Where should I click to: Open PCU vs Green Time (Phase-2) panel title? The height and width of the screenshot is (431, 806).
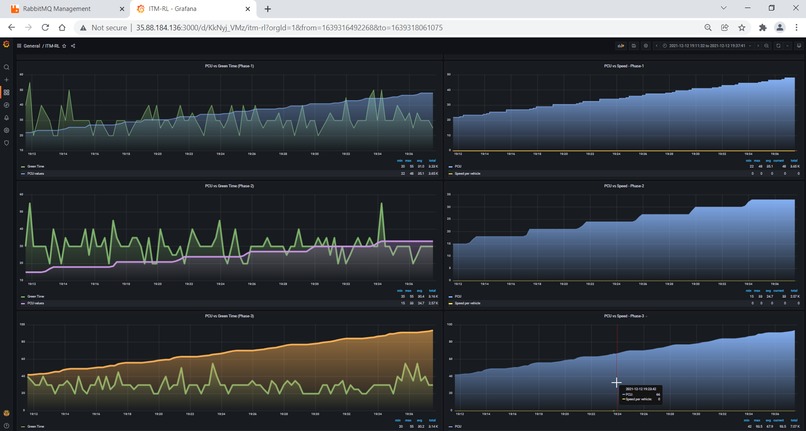(229, 186)
